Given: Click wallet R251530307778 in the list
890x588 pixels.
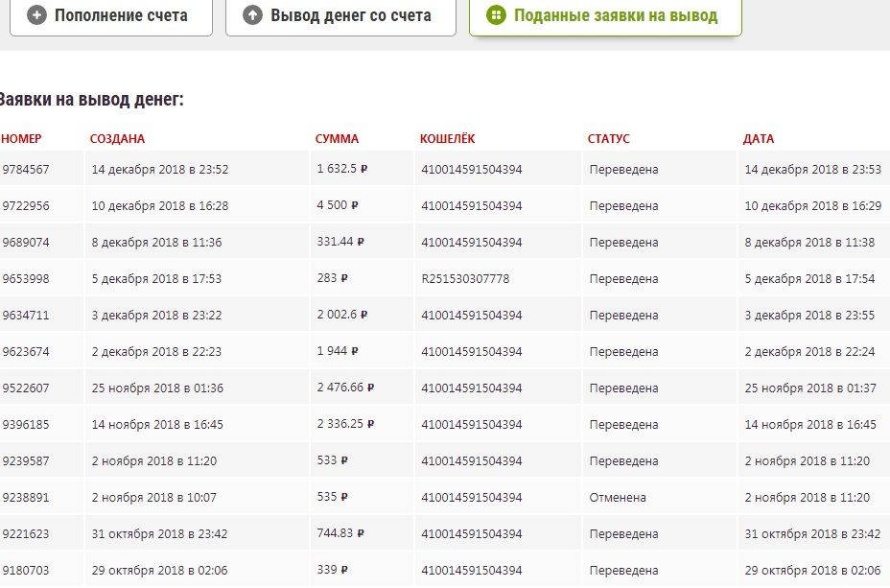Looking at the screenshot, I should (465, 279).
